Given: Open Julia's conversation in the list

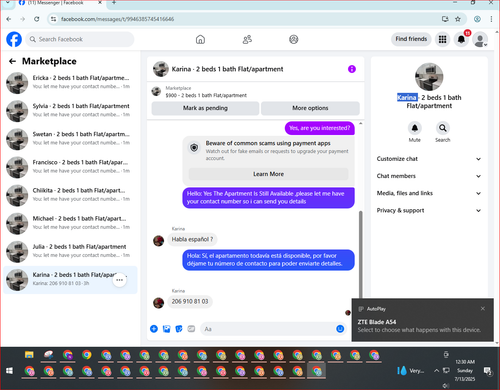Looking at the screenshot, I should point(70,251).
